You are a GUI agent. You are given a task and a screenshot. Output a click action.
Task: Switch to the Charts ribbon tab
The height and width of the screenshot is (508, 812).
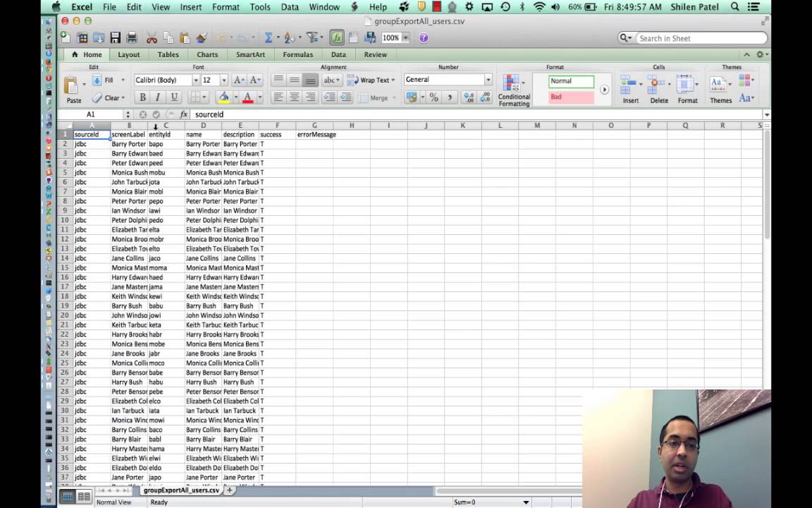[207, 54]
